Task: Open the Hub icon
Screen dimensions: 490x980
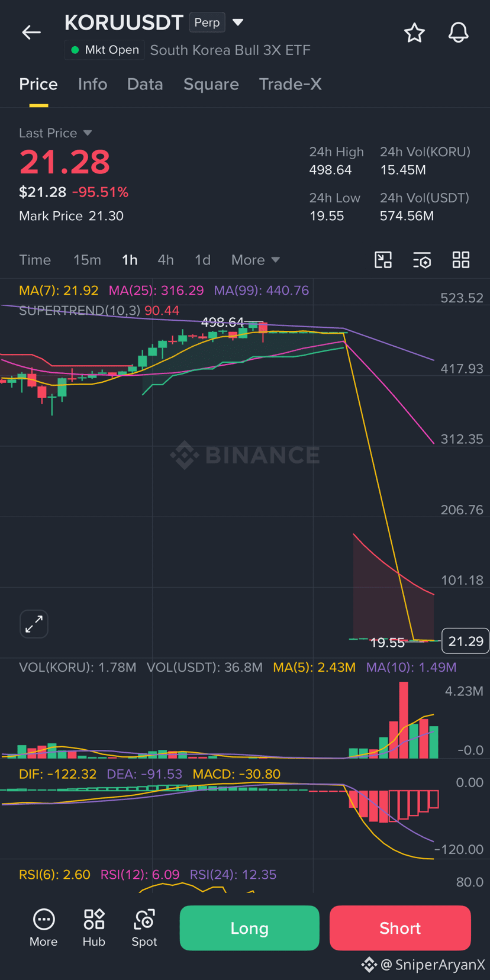Action: 94,928
